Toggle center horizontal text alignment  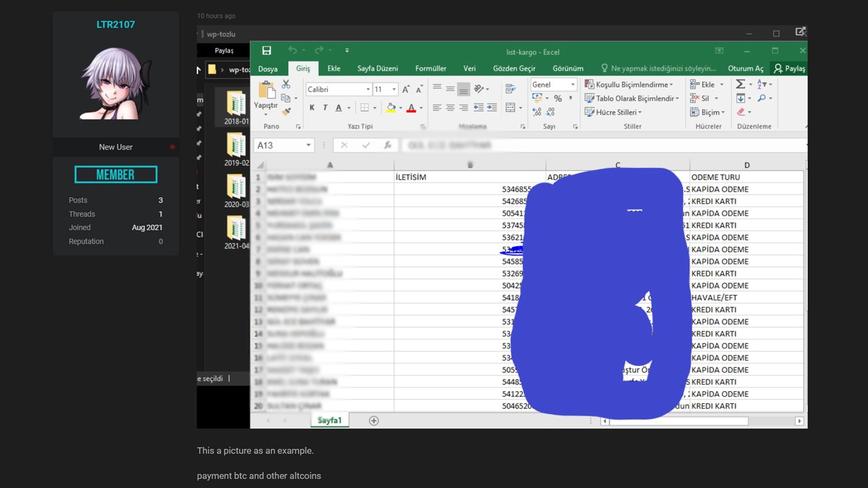click(x=450, y=108)
